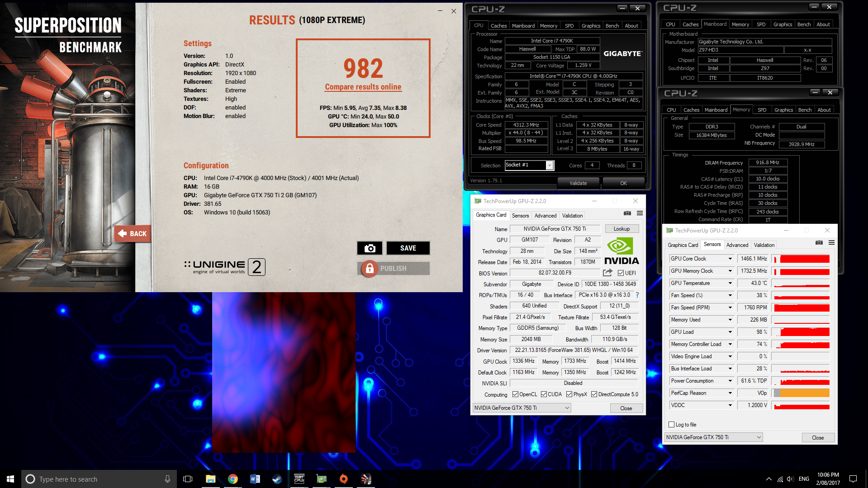Click the network tray icon
The image size is (868, 488).
click(780, 479)
